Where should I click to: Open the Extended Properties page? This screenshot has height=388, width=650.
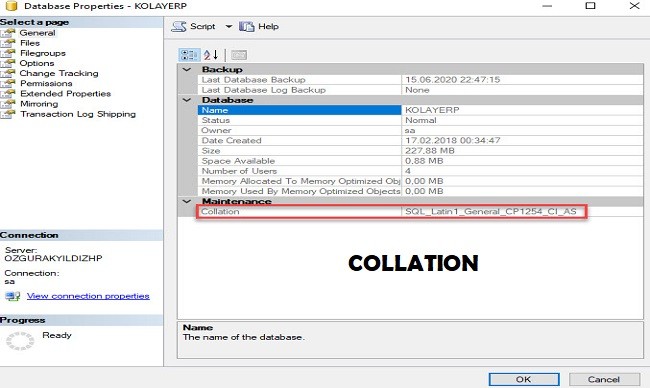point(65,94)
